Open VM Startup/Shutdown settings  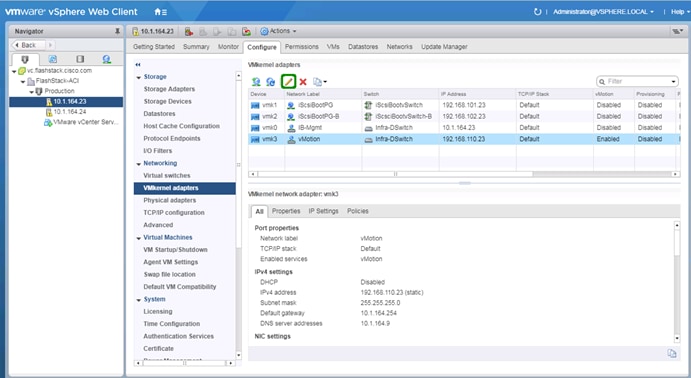175,250
